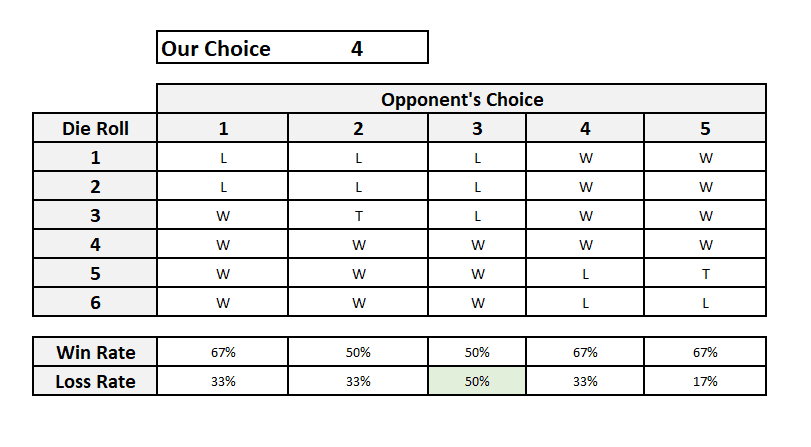Select opponent's choice column header 3
Screen dimensions: 811x447
point(477,128)
